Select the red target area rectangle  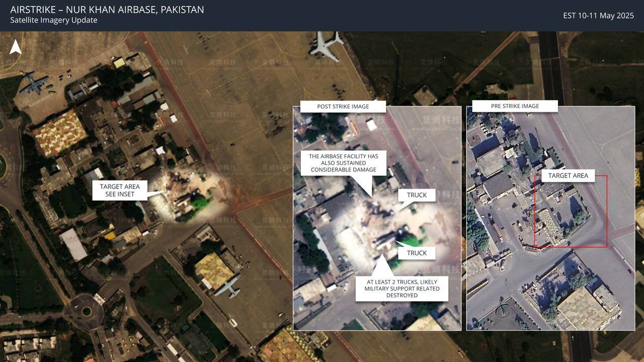tap(571, 211)
